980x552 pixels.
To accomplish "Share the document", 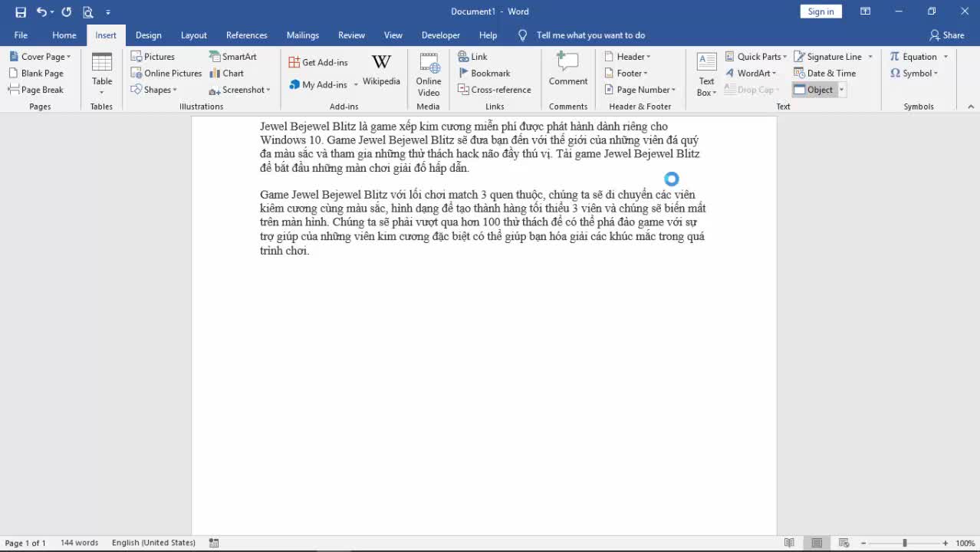I will (947, 35).
